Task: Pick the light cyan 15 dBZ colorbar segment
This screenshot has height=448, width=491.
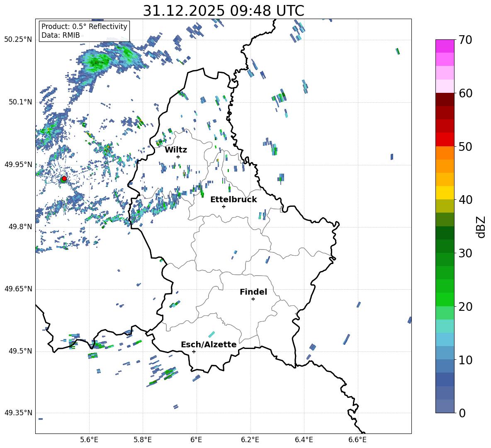Action: [x=445, y=326]
